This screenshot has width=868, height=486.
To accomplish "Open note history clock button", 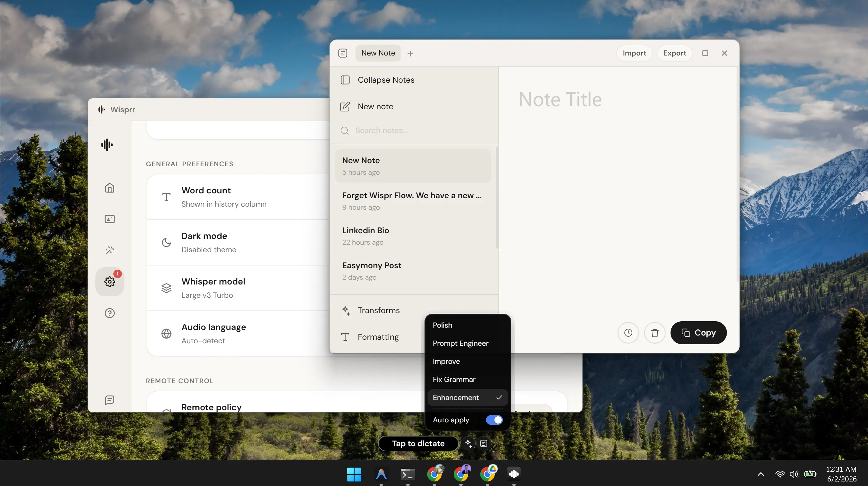I will click(x=628, y=333).
